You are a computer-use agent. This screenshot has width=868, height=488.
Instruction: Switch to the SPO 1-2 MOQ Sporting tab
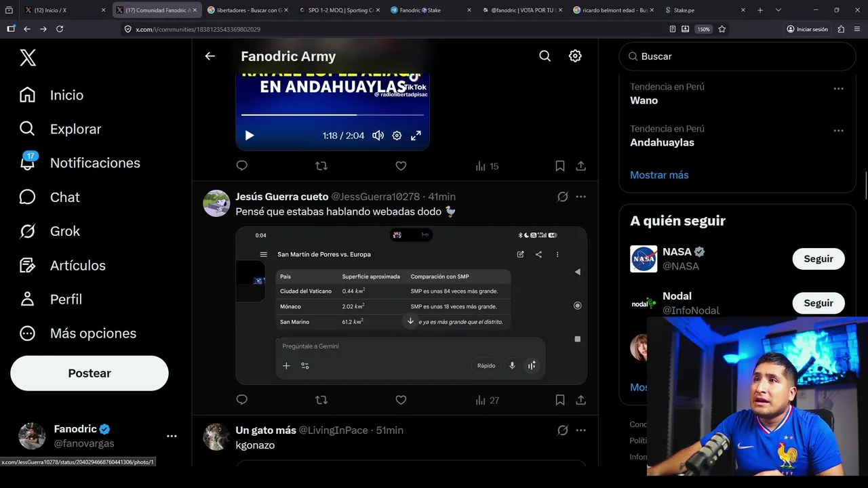pyautogui.click(x=339, y=10)
